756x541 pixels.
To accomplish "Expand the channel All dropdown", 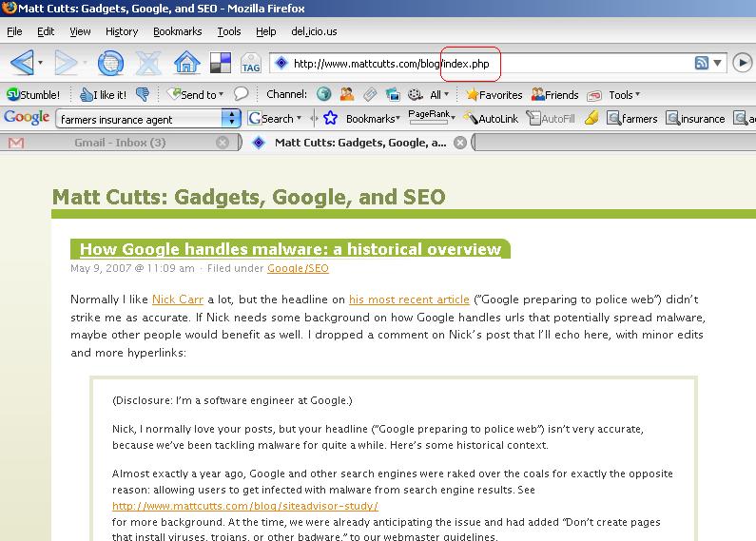I will point(439,95).
